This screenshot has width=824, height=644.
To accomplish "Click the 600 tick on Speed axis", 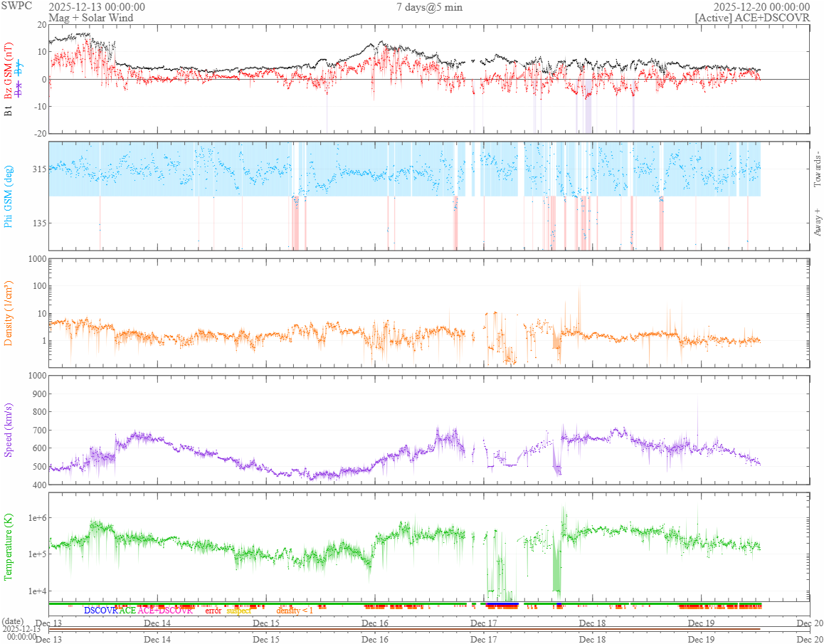I will click(x=39, y=448).
